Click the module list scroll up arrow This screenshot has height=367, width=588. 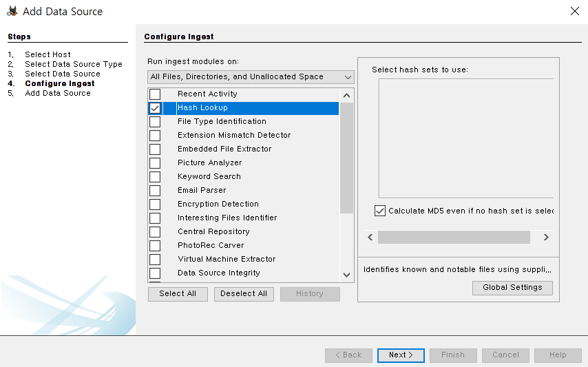pyautogui.click(x=346, y=96)
